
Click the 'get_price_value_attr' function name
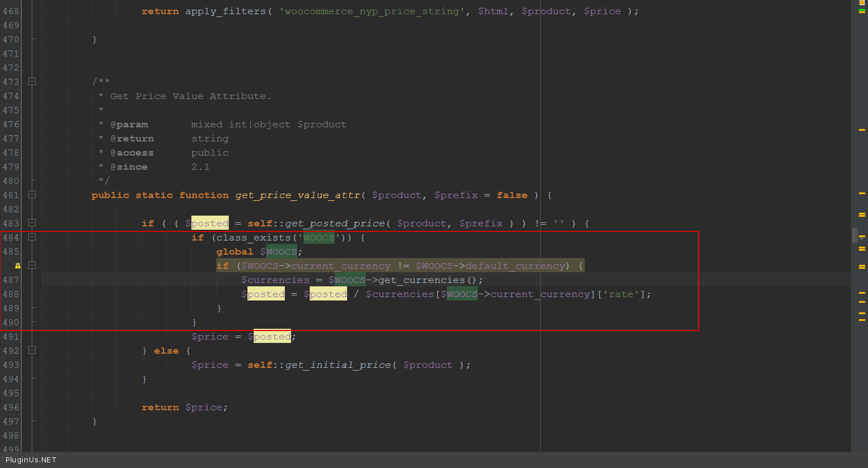tap(298, 195)
